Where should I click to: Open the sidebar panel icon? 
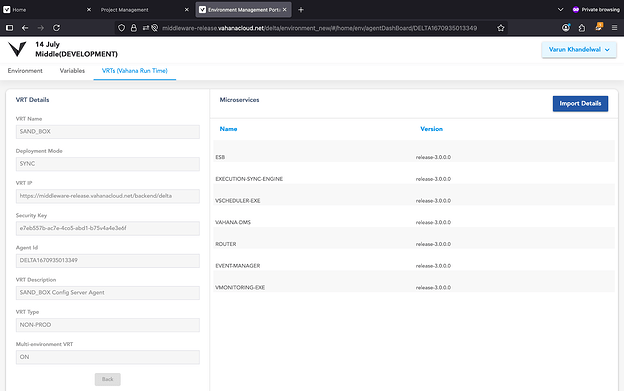9,28
